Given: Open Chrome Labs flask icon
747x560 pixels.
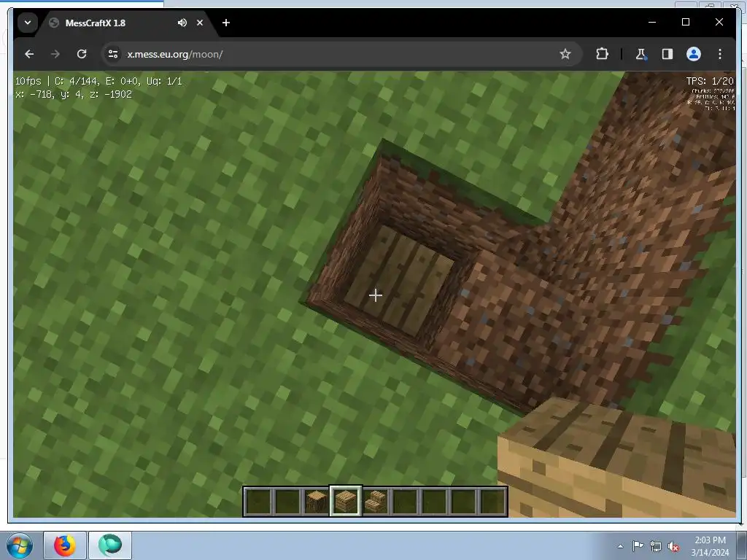Looking at the screenshot, I should 641,54.
